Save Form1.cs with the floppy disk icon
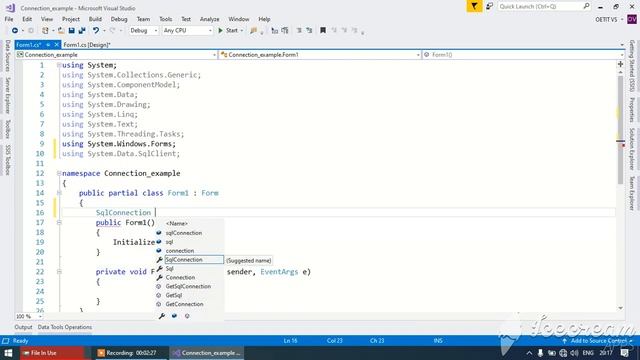The height and width of the screenshot is (360, 640). tap(71, 31)
